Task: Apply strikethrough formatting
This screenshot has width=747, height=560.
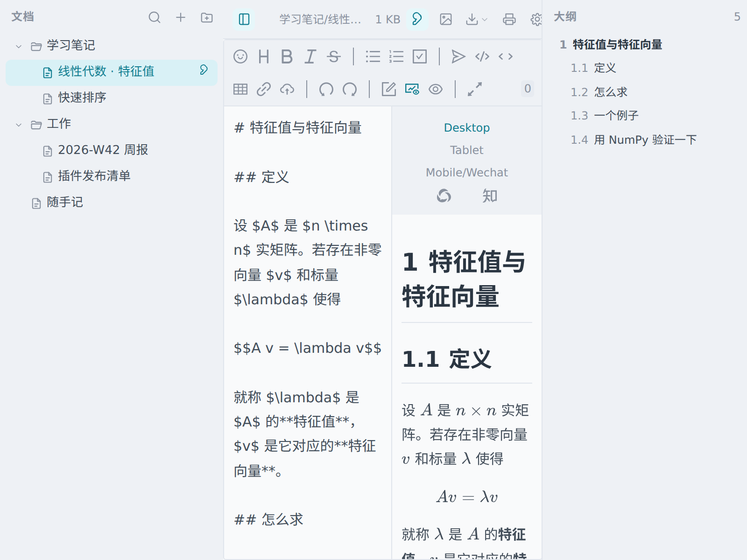Action: pos(333,56)
